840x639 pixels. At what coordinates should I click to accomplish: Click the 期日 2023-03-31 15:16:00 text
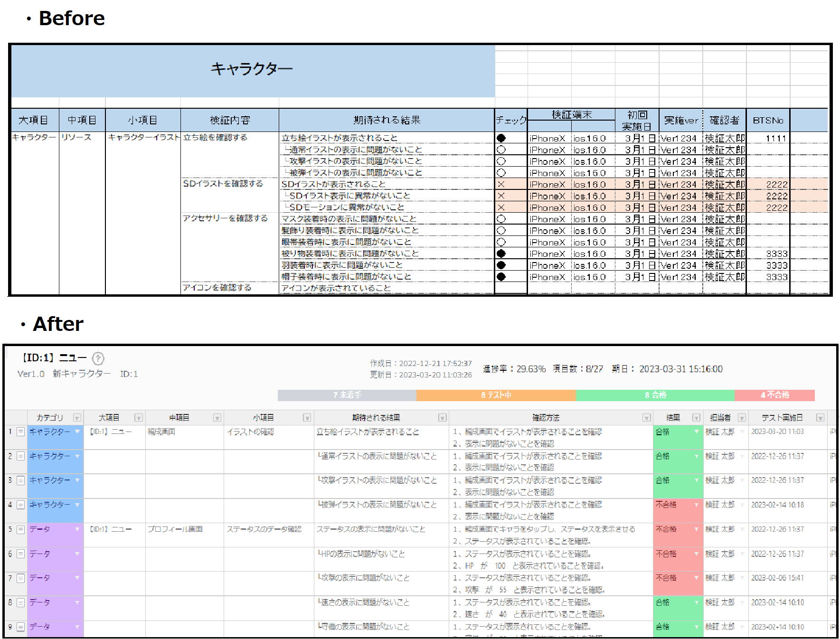tap(667, 369)
